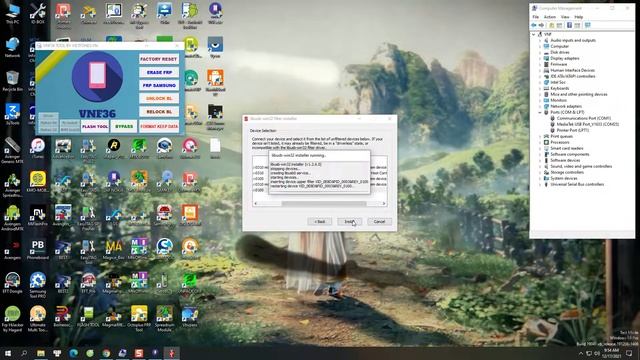Click the ERASE FRP button

(159, 72)
